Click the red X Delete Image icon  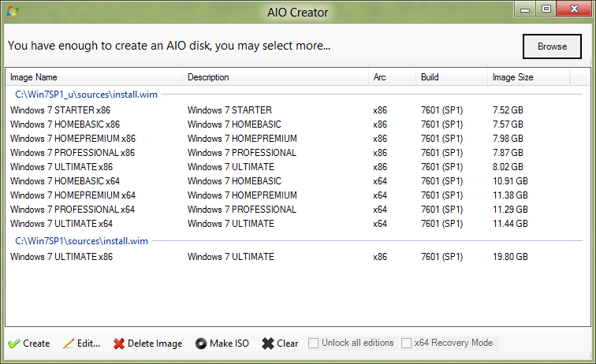(119, 344)
